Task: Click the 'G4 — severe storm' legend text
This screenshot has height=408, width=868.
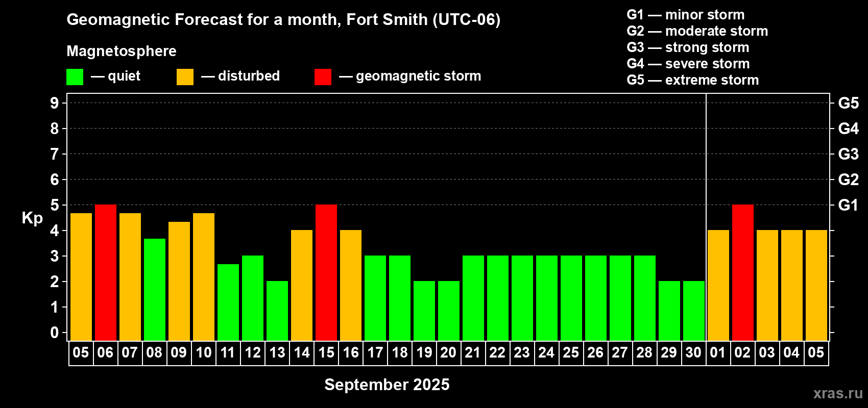Action: click(x=688, y=64)
